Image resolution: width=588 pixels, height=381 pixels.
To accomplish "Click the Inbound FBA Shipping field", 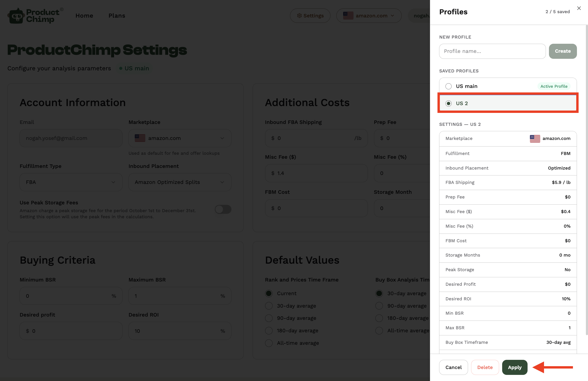I will (x=316, y=138).
